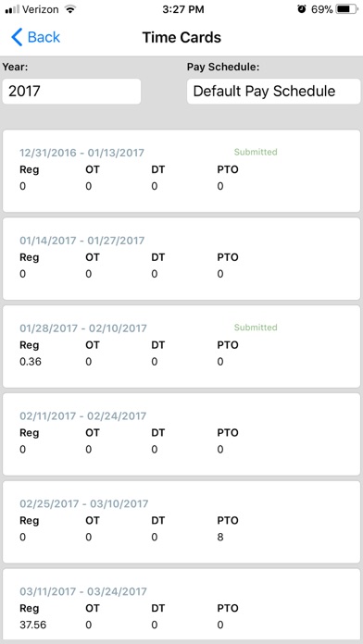Tap the alarm clock status icon
363x644 pixels.
coord(302,9)
